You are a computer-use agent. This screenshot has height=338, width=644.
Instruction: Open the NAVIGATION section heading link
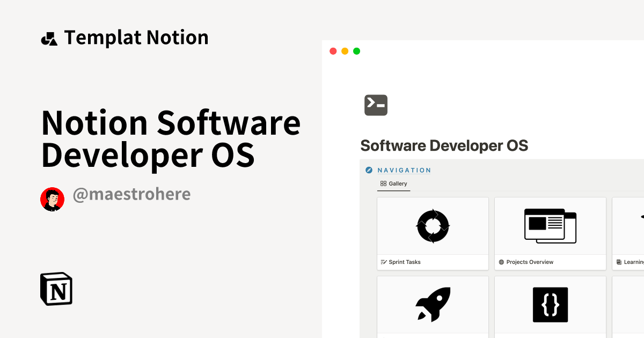[x=404, y=170]
